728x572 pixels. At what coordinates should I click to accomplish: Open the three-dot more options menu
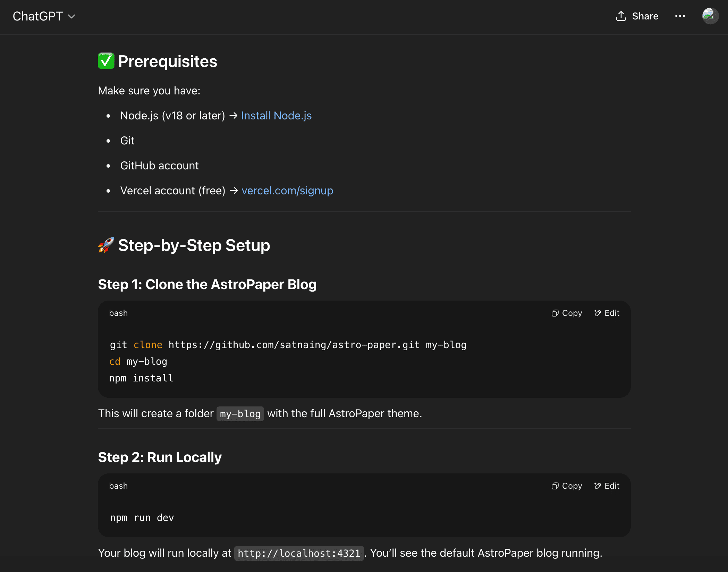680,16
